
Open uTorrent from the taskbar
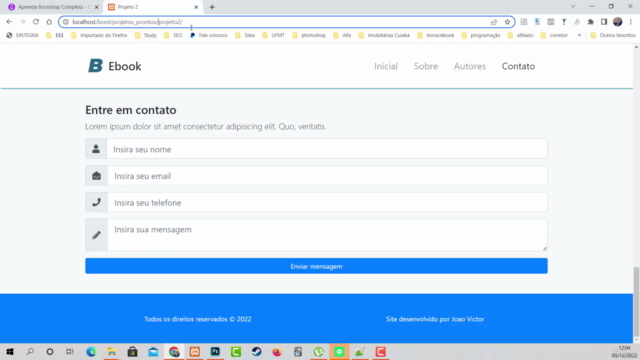pos(318,351)
